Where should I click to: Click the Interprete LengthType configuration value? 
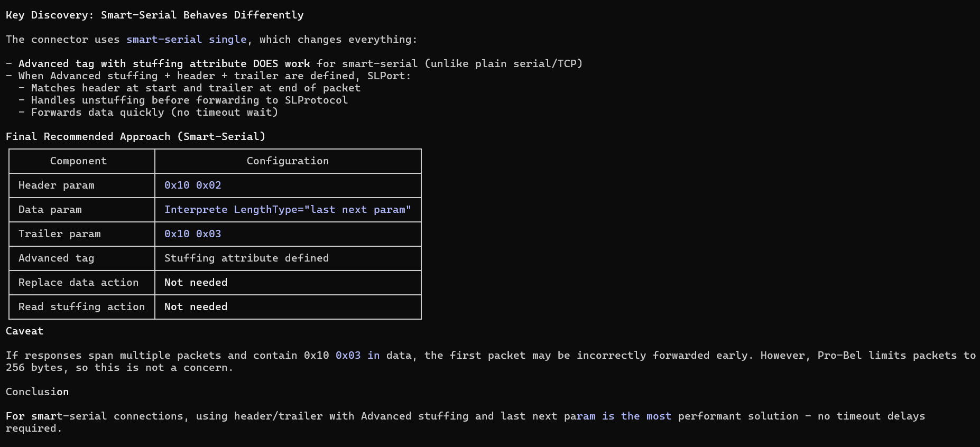(x=288, y=210)
